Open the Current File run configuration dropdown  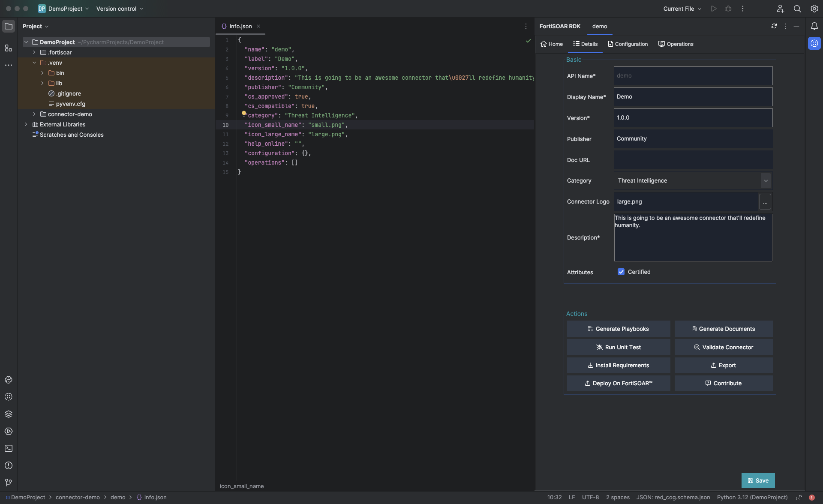(x=682, y=9)
